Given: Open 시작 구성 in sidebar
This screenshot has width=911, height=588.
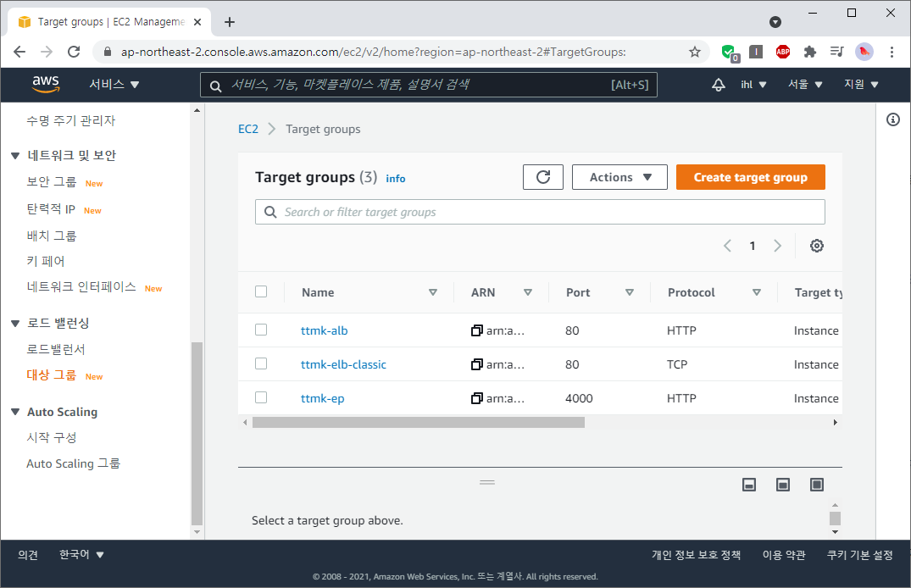Looking at the screenshot, I should coord(51,437).
